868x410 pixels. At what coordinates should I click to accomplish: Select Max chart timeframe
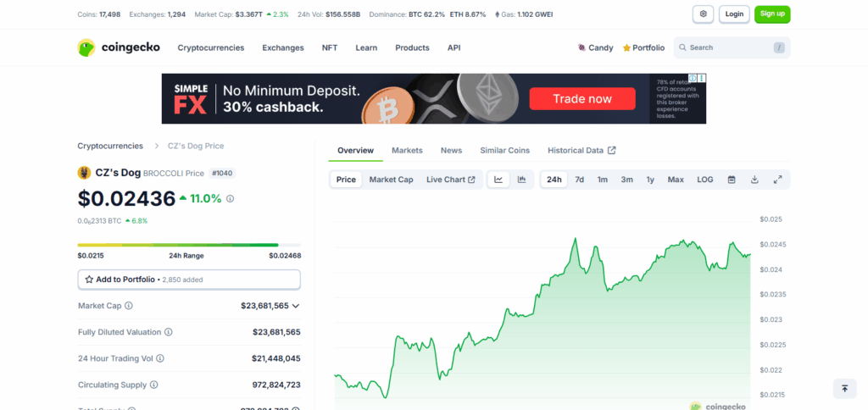pos(676,180)
